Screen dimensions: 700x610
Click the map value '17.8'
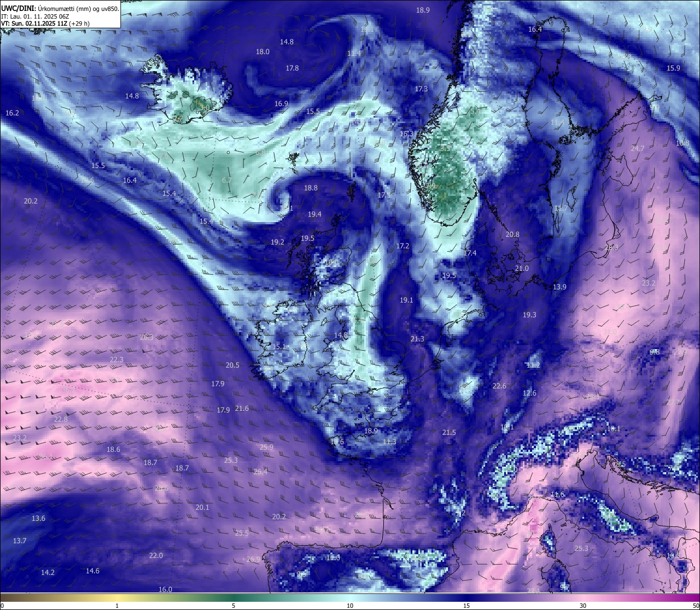[x=292, y=68]
